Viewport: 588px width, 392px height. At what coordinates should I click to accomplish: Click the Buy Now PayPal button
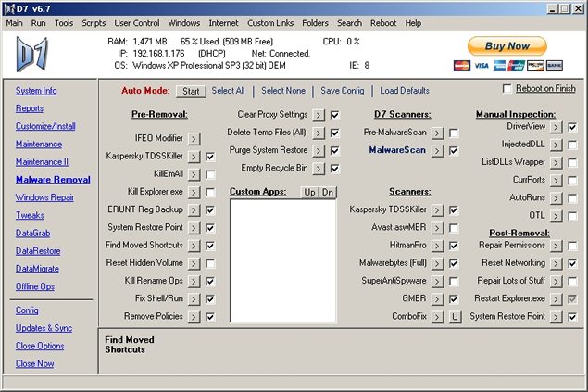coord(507,46)
